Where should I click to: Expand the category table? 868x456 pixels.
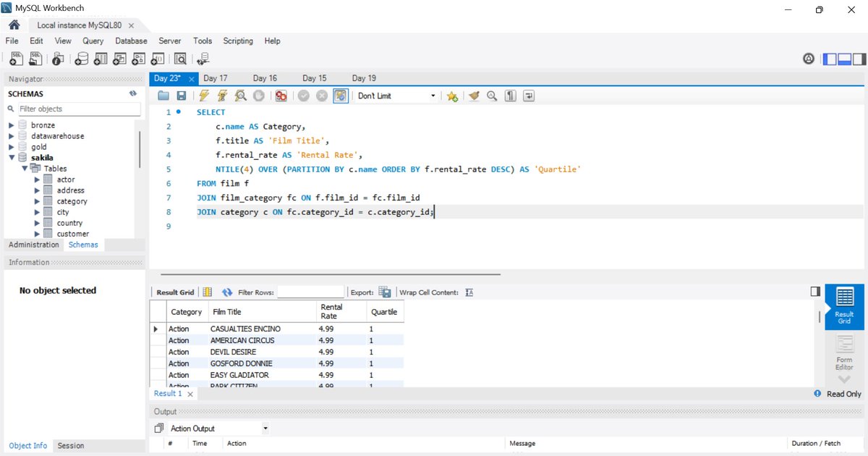click(37, 201)
